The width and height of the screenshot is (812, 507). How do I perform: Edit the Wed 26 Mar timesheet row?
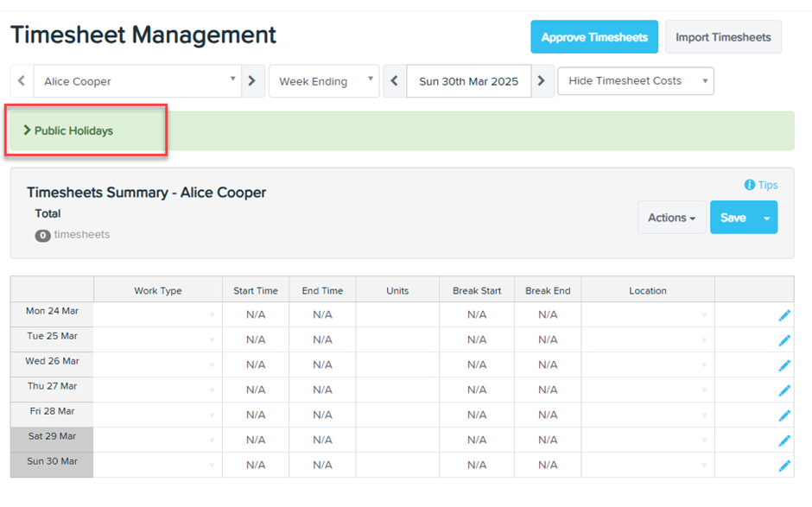[784, 365]
